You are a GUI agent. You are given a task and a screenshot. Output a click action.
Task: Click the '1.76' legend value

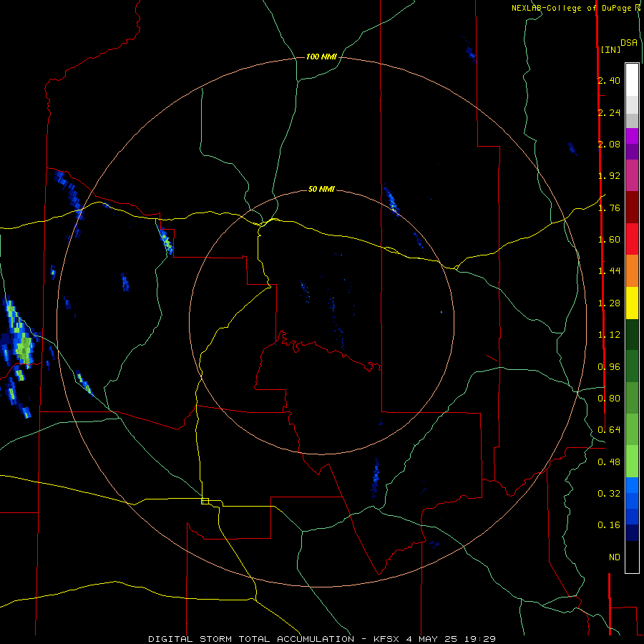[609, 208]
